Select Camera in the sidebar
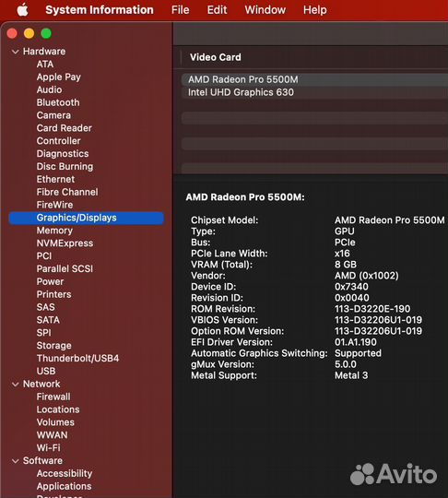Screen dimensions: 448x498 click(53, 115)
